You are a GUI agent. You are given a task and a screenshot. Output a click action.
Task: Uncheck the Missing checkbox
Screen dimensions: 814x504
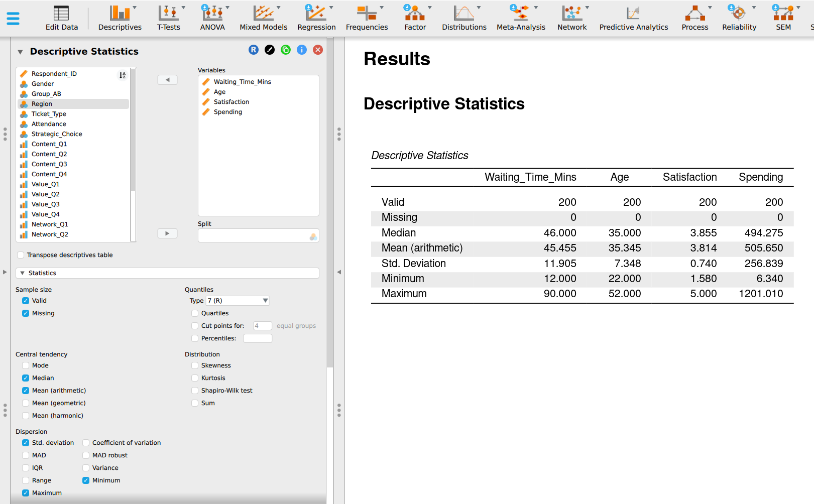click(26, 313)
